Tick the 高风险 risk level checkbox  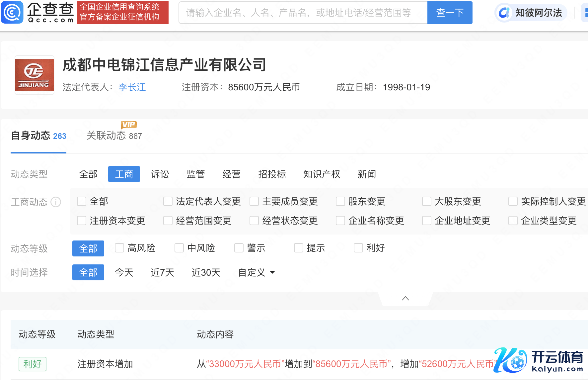pos(119,248)
